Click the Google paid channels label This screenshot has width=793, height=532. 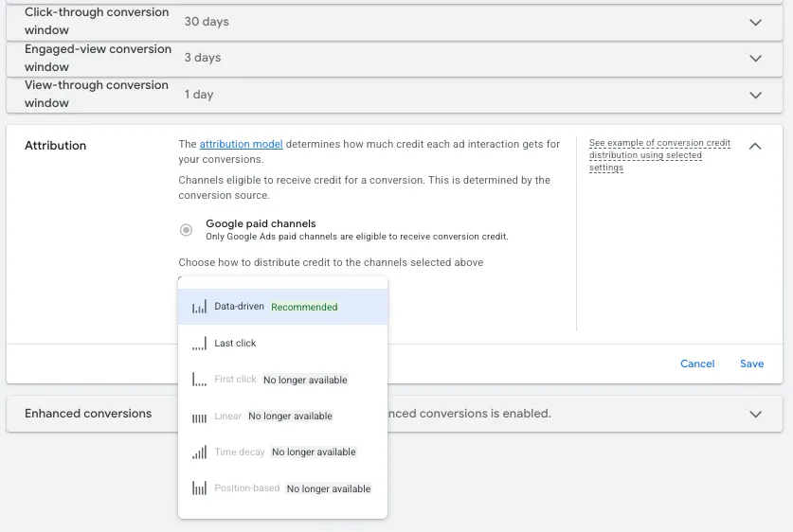tap(261, 223)
